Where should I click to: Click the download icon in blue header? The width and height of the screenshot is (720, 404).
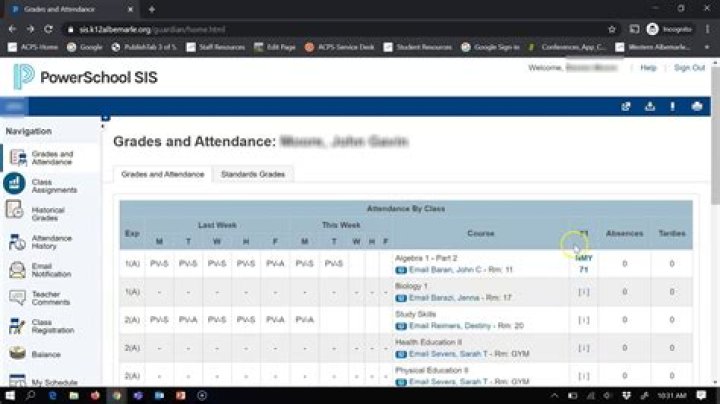[650, 107]
